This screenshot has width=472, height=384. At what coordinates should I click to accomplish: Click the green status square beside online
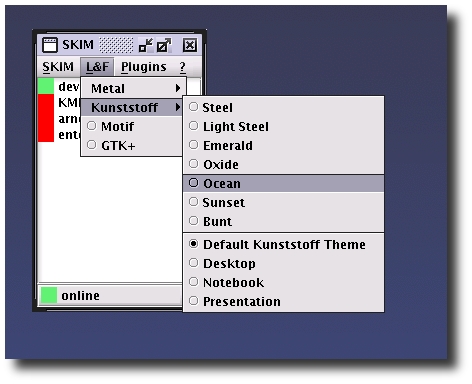tap(49, 295)
